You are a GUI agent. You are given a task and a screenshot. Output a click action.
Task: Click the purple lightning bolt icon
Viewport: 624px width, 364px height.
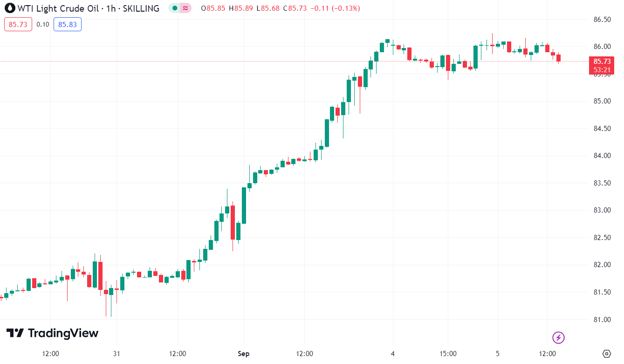coord(558,337)
